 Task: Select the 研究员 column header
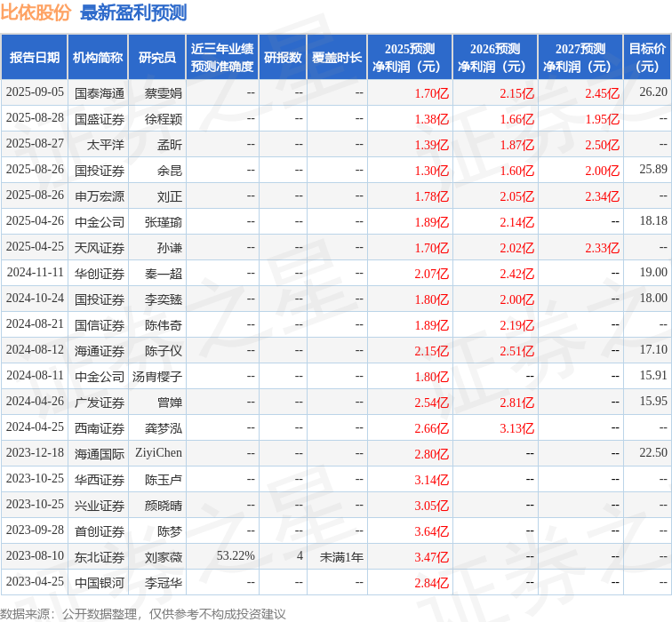(x=156, y=58)
